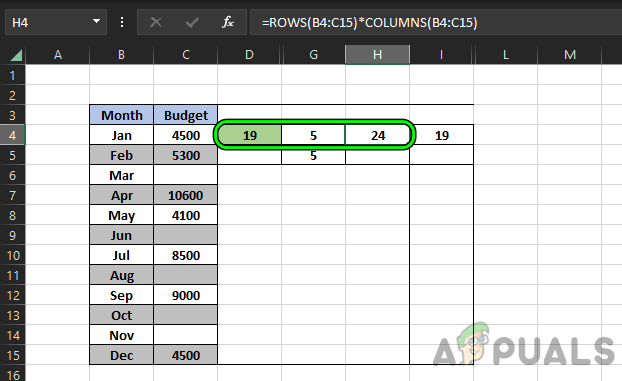This screenshot has width=622, height=381.
Task: Select cell G5 showing 5
Action: click(313, 155)
